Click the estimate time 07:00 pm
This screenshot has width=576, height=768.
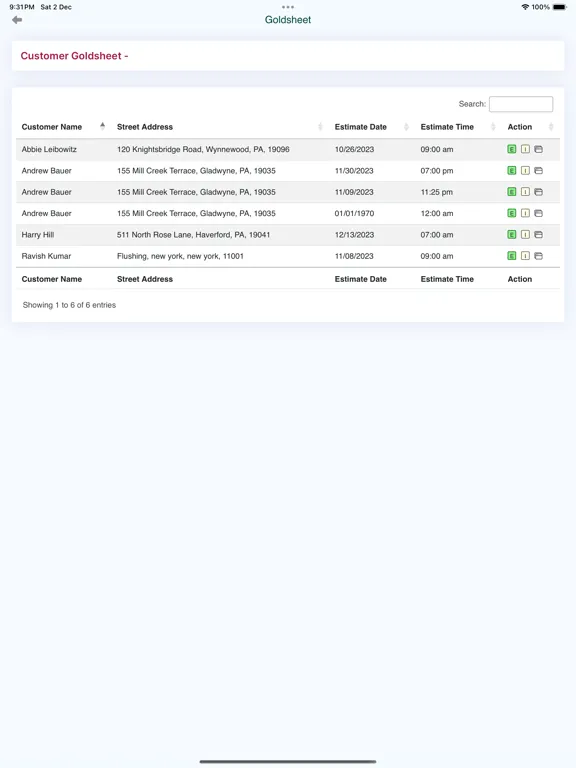437,170
